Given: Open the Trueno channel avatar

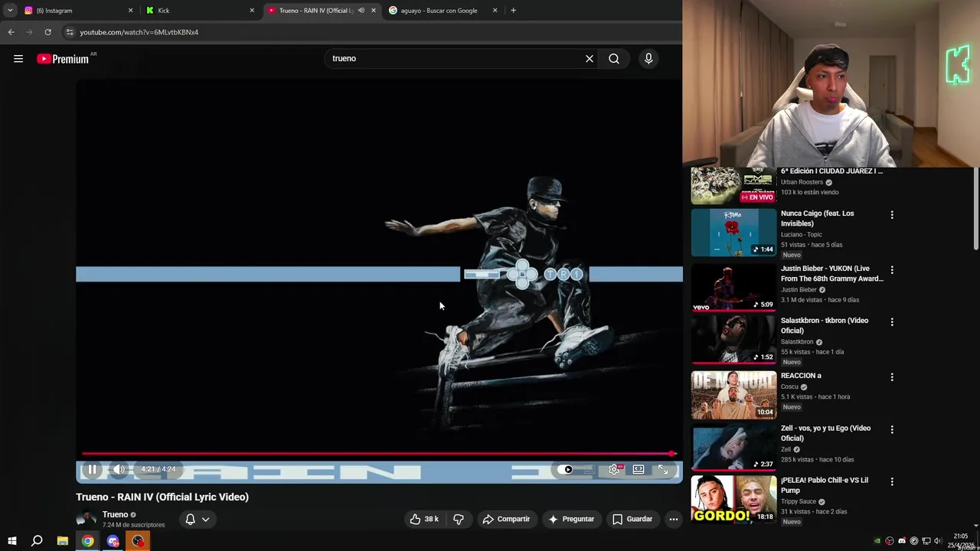Looking at the screenshot, I should click(x=87, y=519).
